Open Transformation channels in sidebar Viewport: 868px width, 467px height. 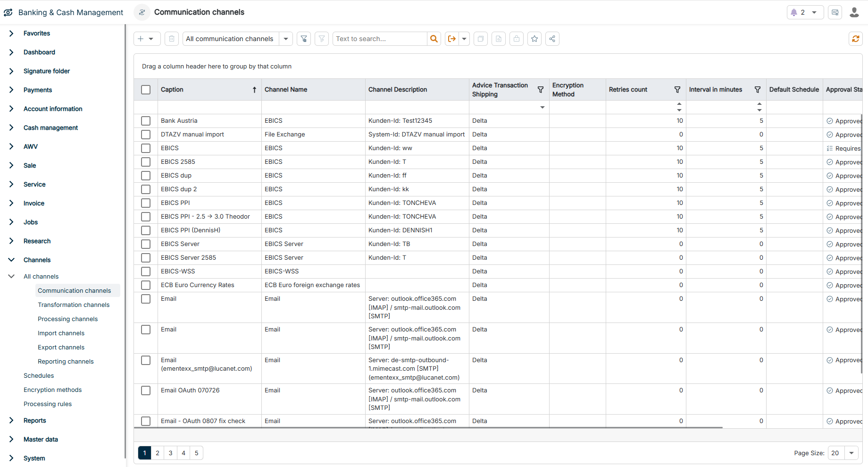click(74, 305)
